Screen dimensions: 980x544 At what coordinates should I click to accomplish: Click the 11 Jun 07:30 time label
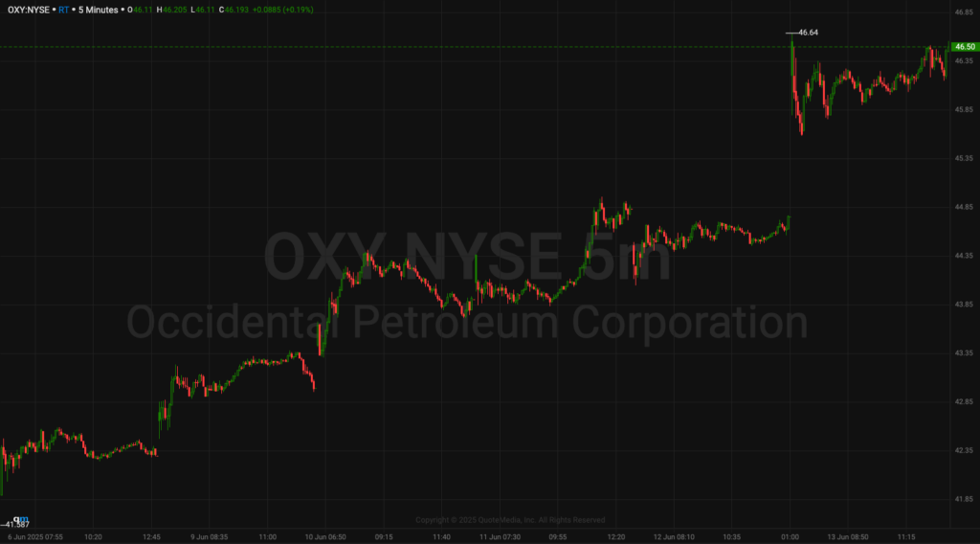click(500, 537)
